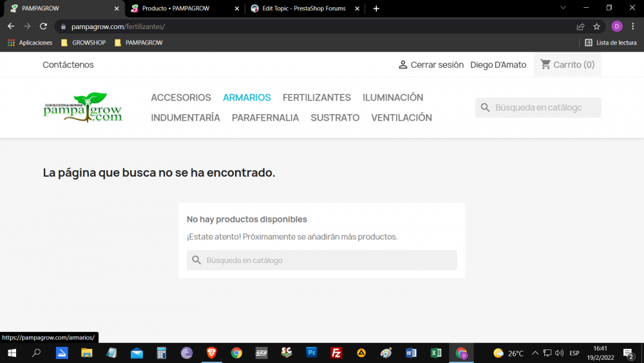Click the share page icon in address bar
This screenshot has width=644, height=363.
point(580,26)
